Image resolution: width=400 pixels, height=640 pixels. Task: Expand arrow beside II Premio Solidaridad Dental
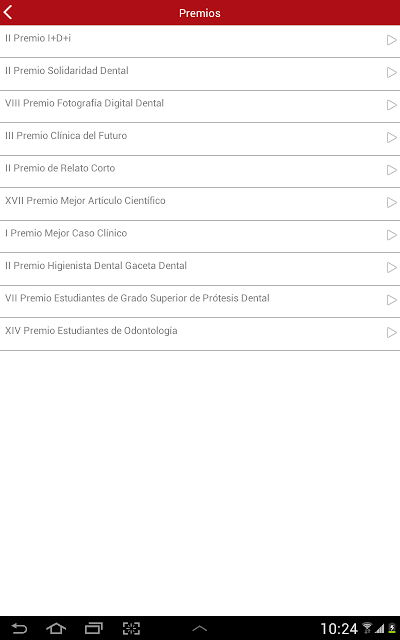[391, 73]
